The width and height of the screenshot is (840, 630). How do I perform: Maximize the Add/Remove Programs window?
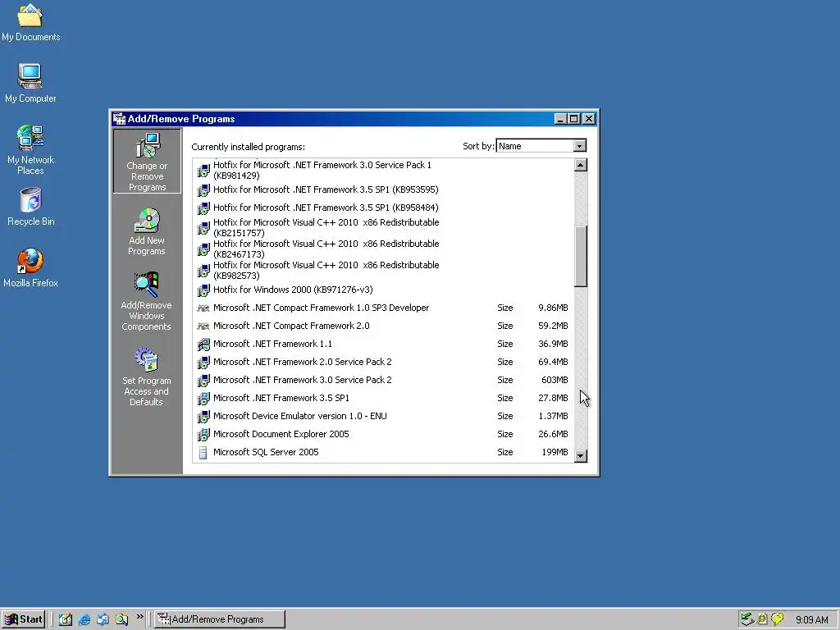click(x=573, y=119)
